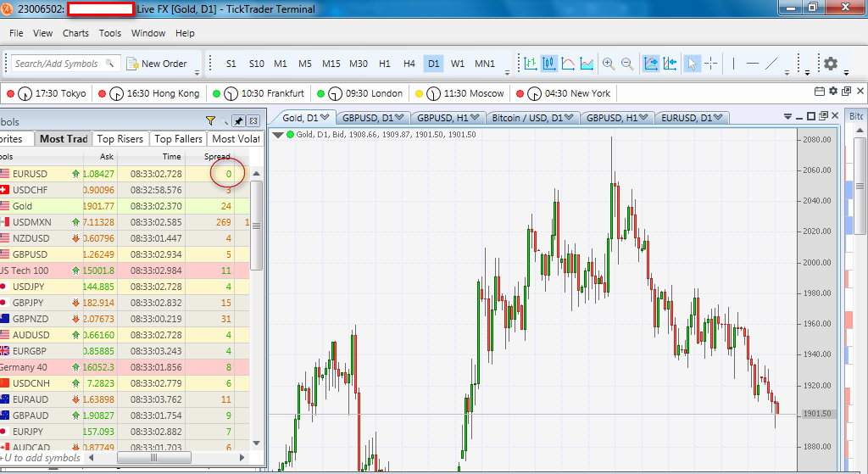
Task: Maximize the chart area pane
Action: [811, 116]
